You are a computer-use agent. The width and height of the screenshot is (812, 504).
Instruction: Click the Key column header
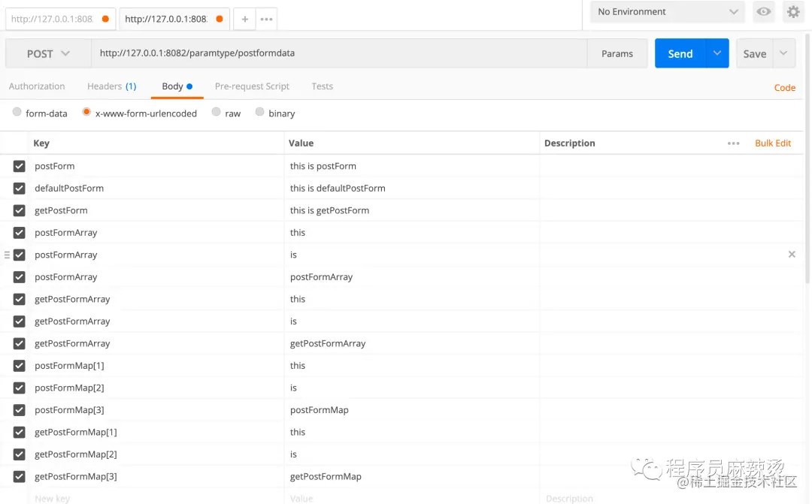[41, 143]
